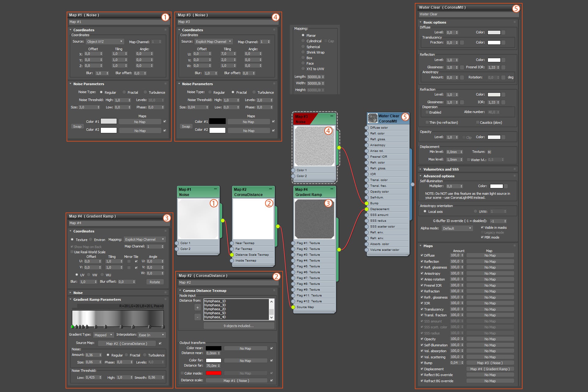Viewport: 588px width, 392px height.
Task: Toggle Visible in masks checkbox
Action: (482, 228)
